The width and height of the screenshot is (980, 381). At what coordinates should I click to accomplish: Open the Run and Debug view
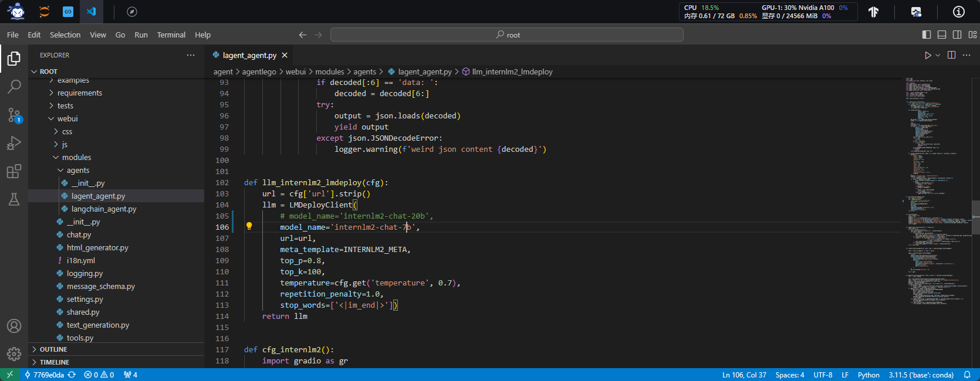point(14,143)
